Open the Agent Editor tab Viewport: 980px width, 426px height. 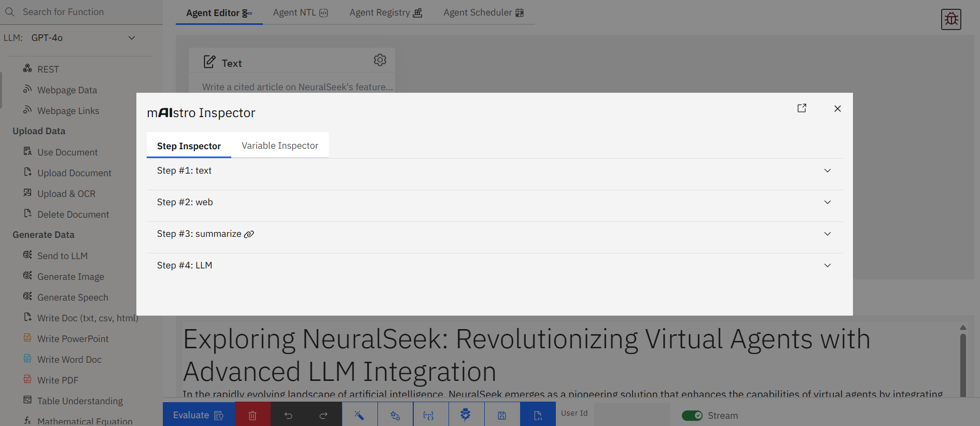[219, 12]
